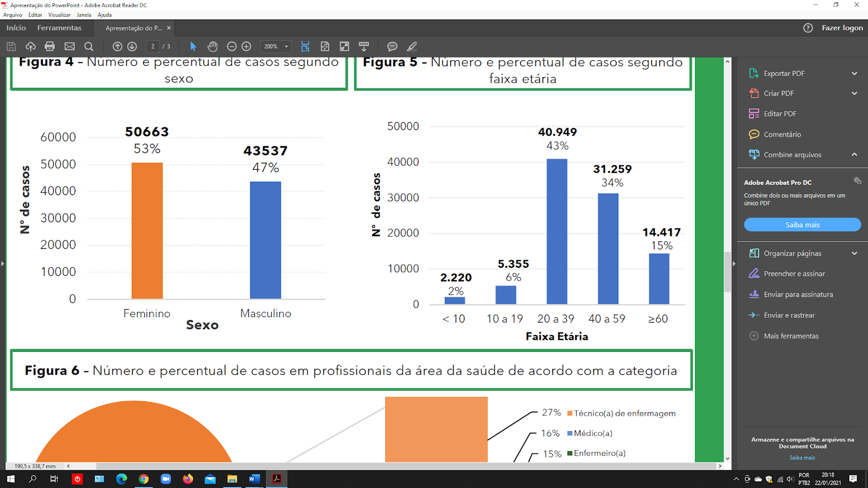Open the 200% zoom level dropdown
The height and width of the screenshot is (488, 868).
pyautogui.click(x=276, y=47)
